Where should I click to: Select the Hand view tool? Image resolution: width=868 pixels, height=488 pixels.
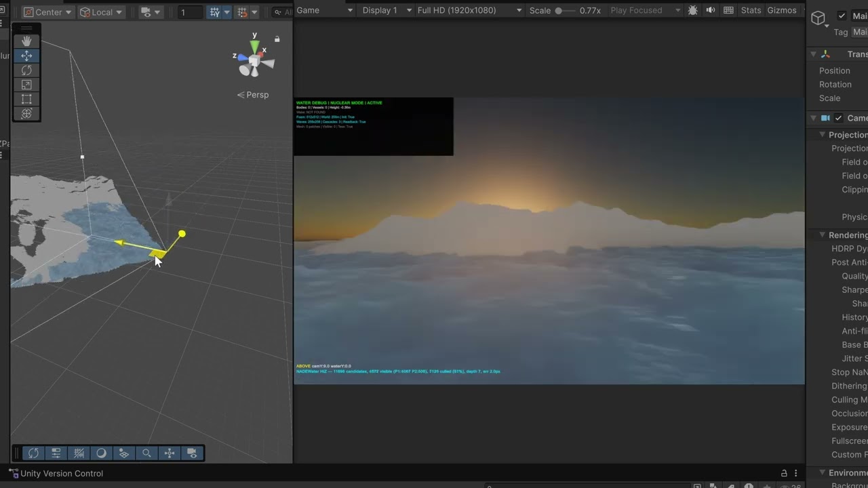pyautogui.click(x=26, y=41)
